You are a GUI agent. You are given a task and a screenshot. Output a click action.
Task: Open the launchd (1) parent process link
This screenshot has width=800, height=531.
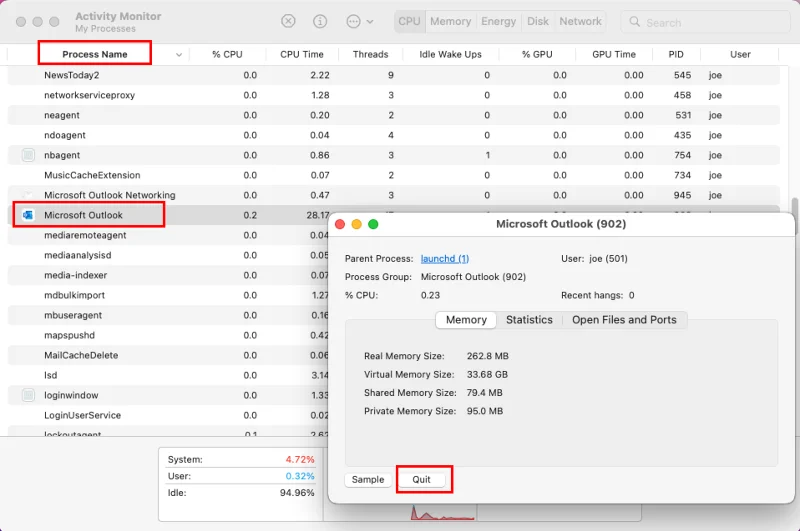[444, 259]
